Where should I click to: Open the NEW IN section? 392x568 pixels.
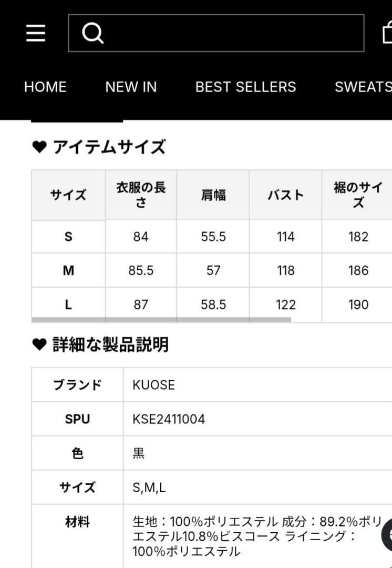coord(131,87)
